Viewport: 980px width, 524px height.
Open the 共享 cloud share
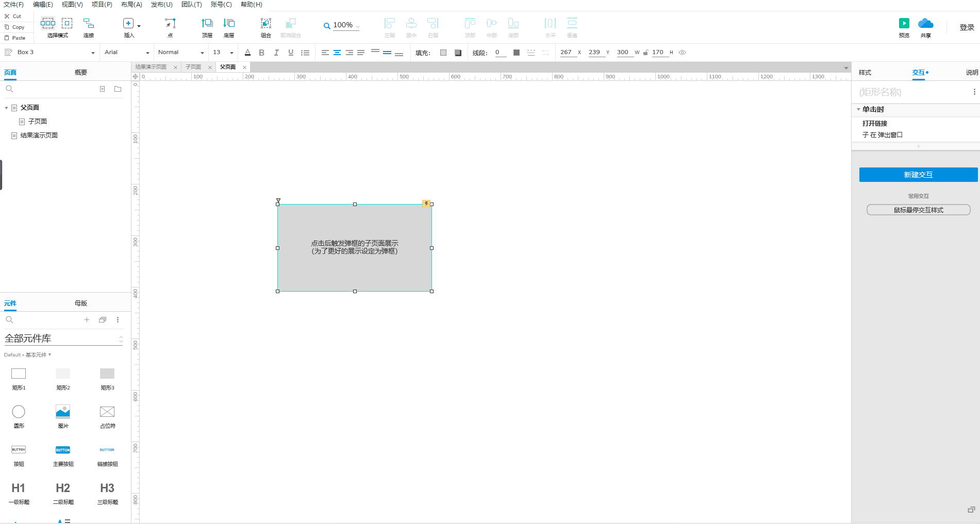(926, 23)
